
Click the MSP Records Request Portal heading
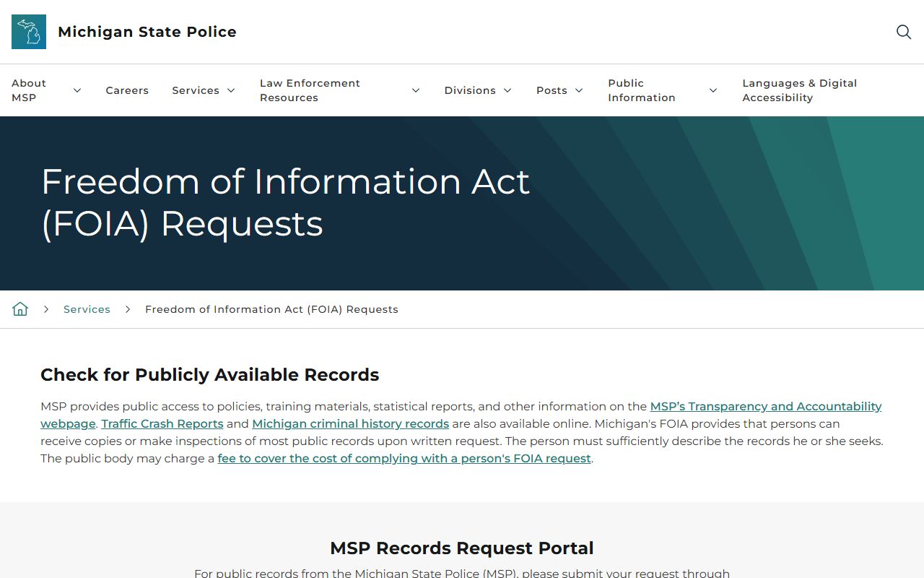pyautogui.click(x=462, y=548)
